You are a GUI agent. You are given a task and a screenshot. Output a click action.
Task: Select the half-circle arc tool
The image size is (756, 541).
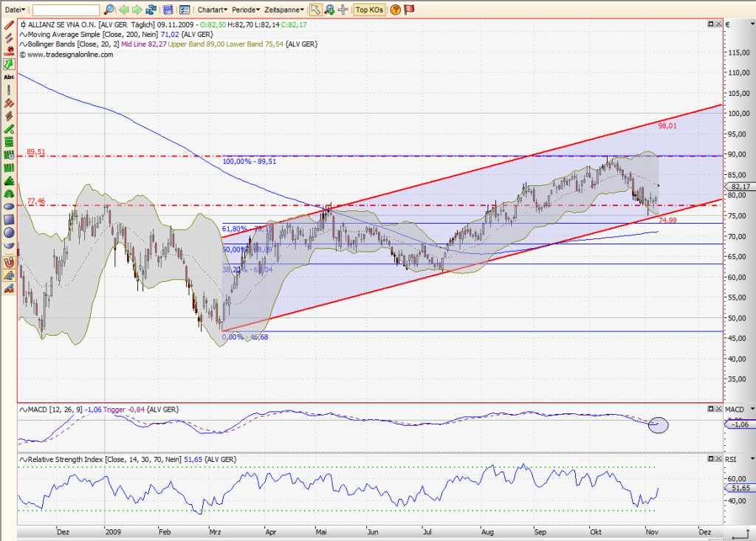pos(9,246)
